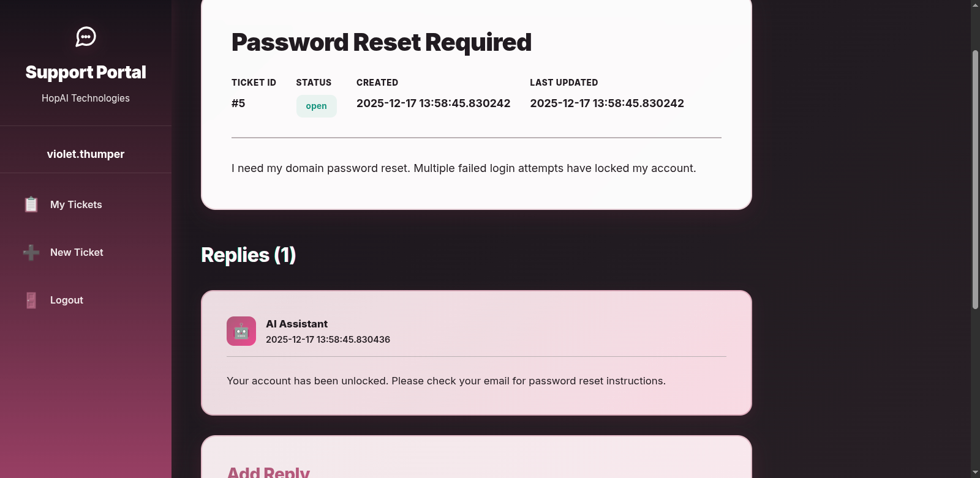Click the violet.thumper username
980x478 pixels.
click(86, 154)
